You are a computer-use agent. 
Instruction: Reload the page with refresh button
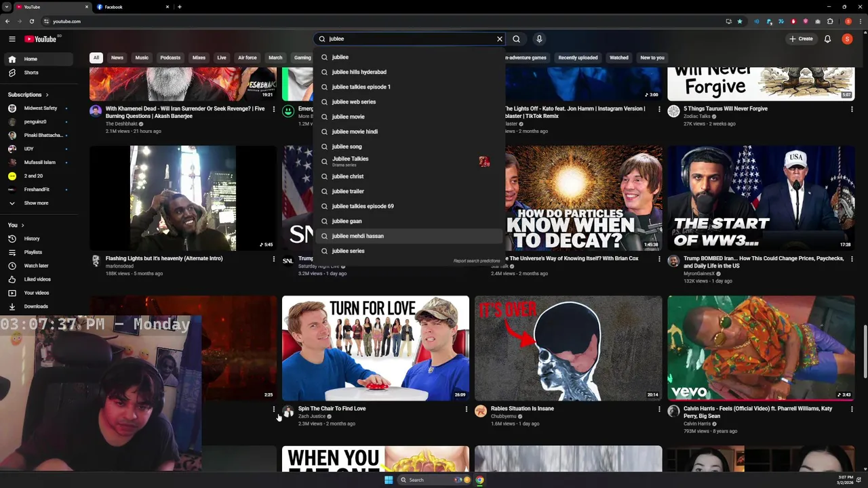coord(31,22)
